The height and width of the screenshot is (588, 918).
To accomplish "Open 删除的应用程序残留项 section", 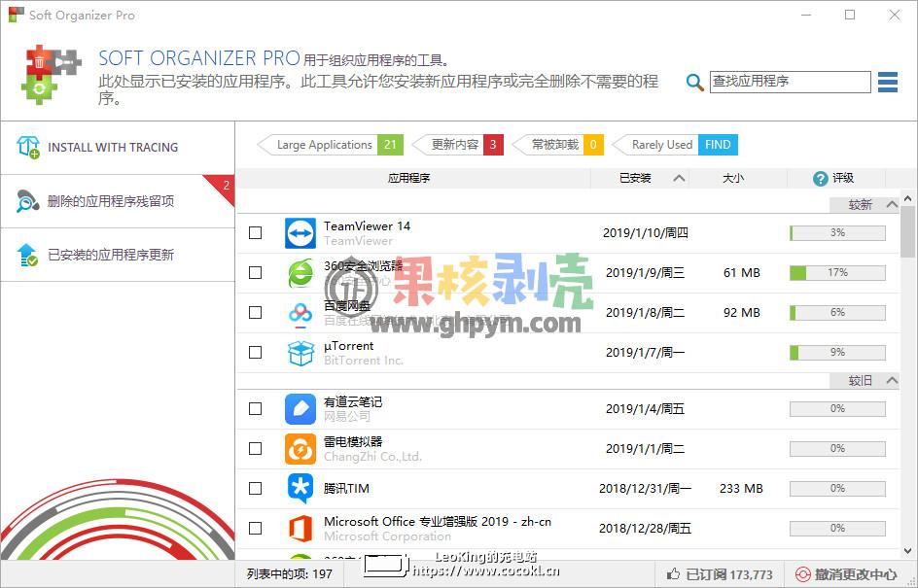I will tap(117, 201).
